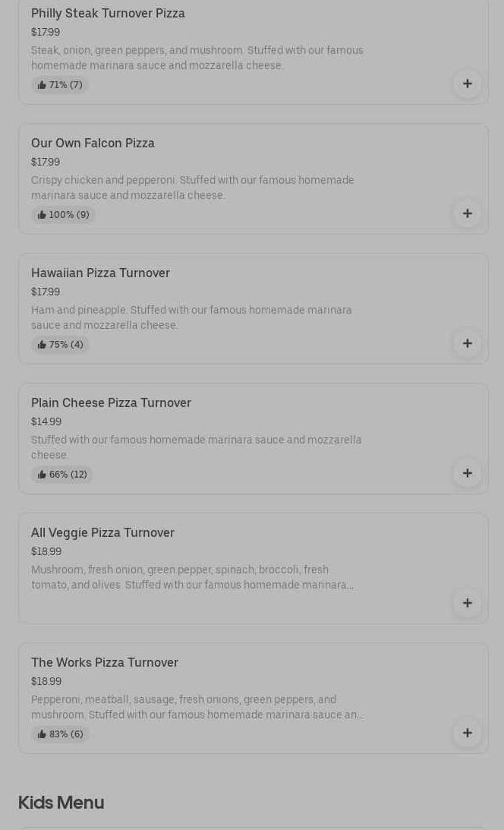
Task: Add All Veggie Pizza Turnover to order
Action: pos(467,603)
